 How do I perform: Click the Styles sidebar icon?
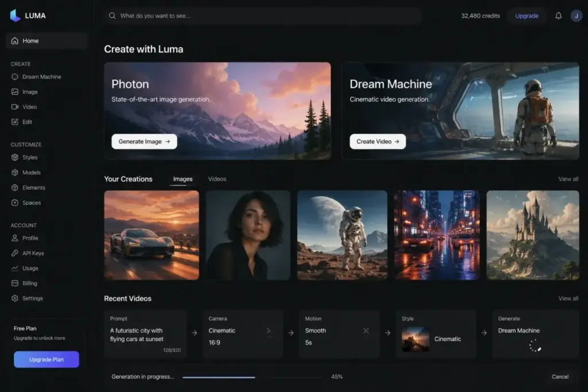click(14, 157)
